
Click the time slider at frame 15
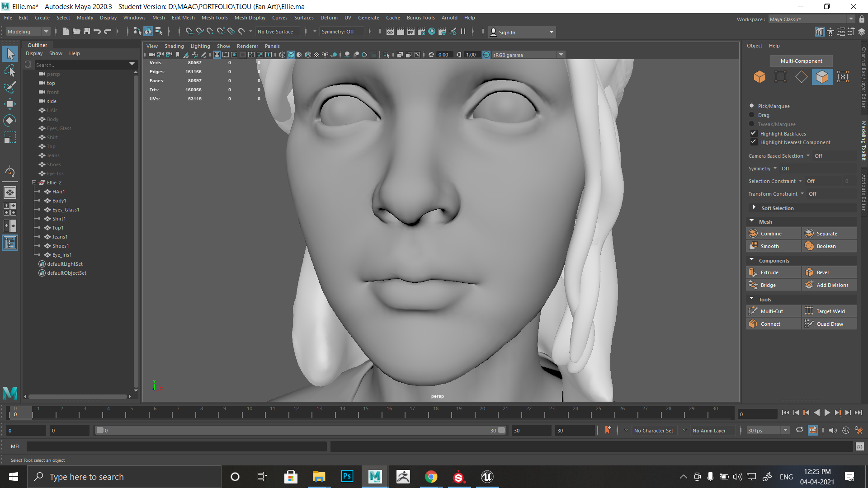[x=366, y=413]
